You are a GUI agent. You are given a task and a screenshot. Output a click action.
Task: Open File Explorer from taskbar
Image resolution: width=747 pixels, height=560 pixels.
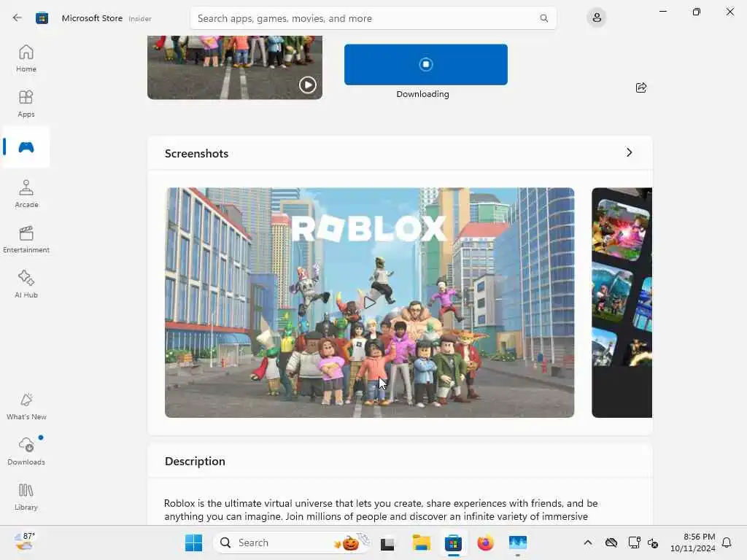click(421, 542)
